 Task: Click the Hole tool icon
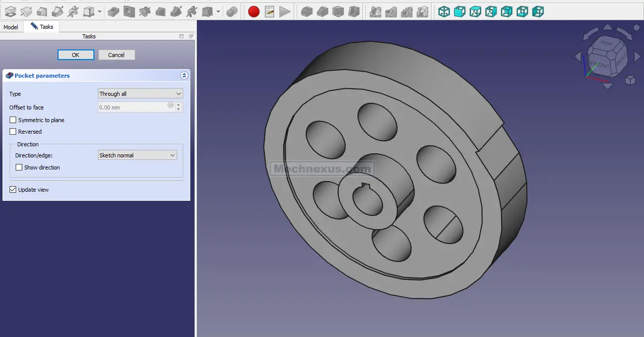tap(130, 11)
